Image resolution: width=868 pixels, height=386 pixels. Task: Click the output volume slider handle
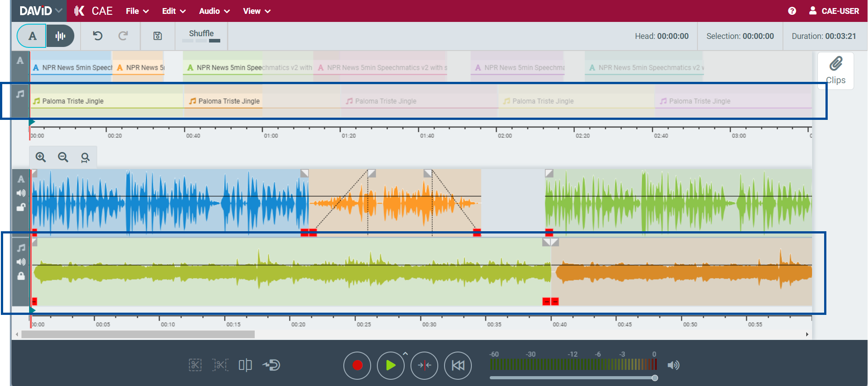tap(655, 378)
